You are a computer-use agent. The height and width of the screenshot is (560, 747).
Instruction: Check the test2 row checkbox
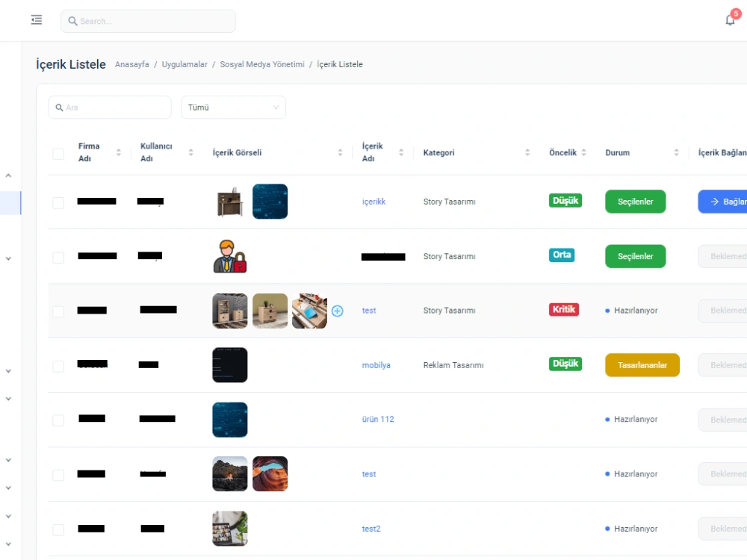58,530
